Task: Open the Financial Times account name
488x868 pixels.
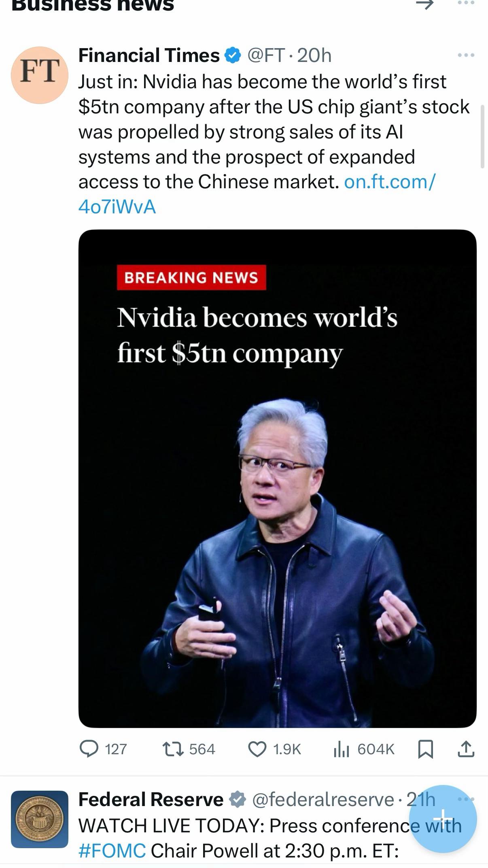Action: pyautogui.click(x=149, y=55)
